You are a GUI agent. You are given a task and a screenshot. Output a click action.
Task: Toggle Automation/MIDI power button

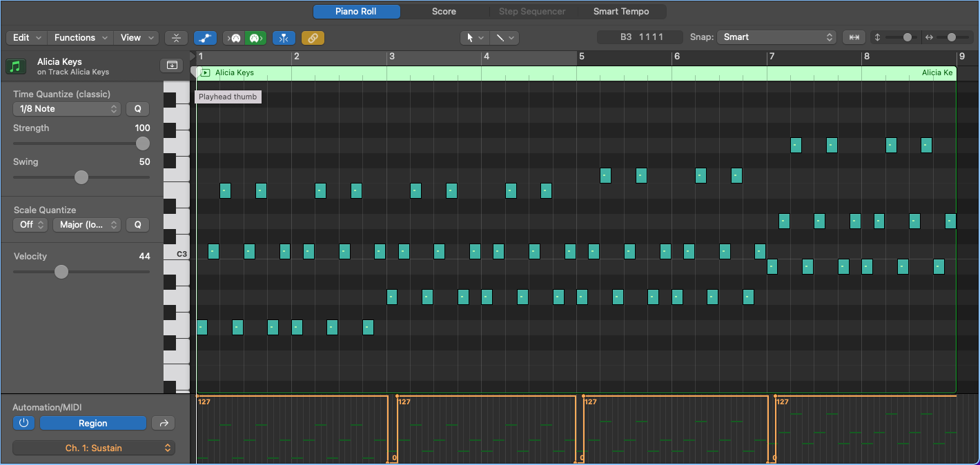coord(23,422)
